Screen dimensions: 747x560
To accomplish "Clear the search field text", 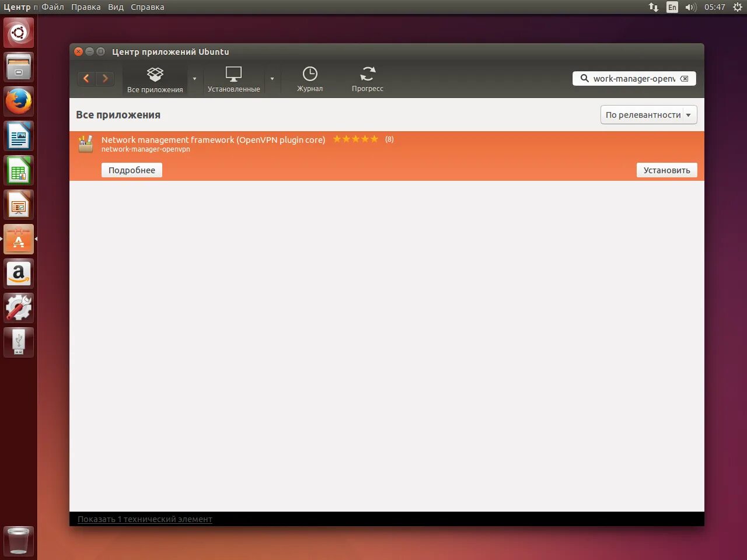I will coord(685,79).
